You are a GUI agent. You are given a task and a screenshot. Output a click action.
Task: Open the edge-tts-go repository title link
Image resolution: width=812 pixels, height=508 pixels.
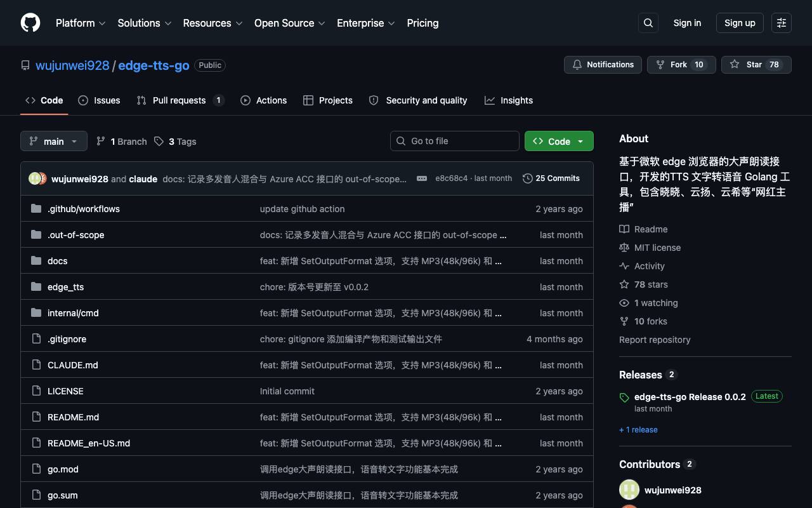point(154,65)
